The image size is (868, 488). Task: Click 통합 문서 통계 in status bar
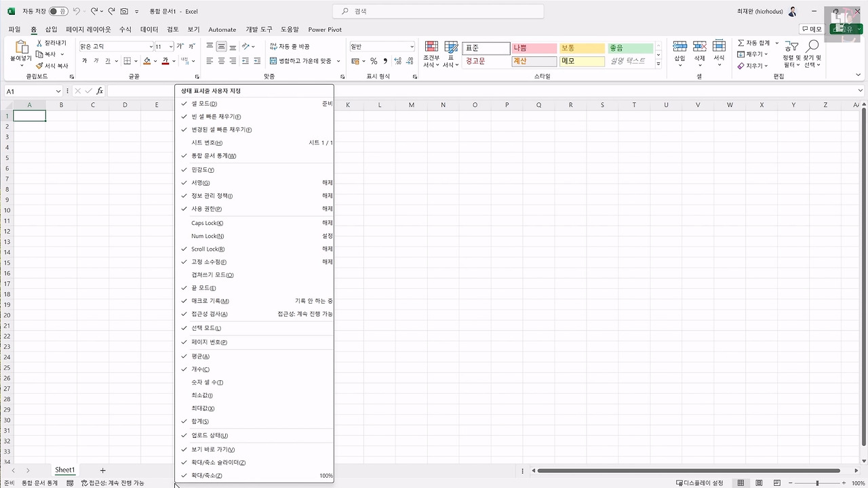39,483
